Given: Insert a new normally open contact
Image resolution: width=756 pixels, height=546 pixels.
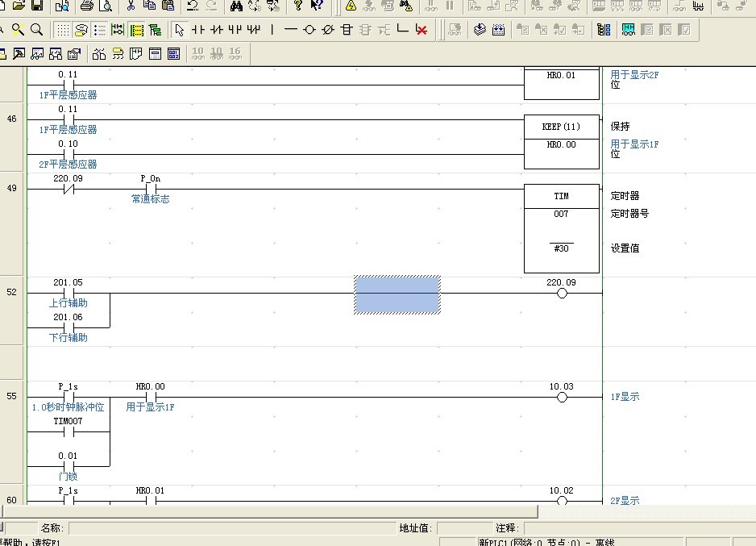Looking at the screenshot, I should tap(198, 30).
